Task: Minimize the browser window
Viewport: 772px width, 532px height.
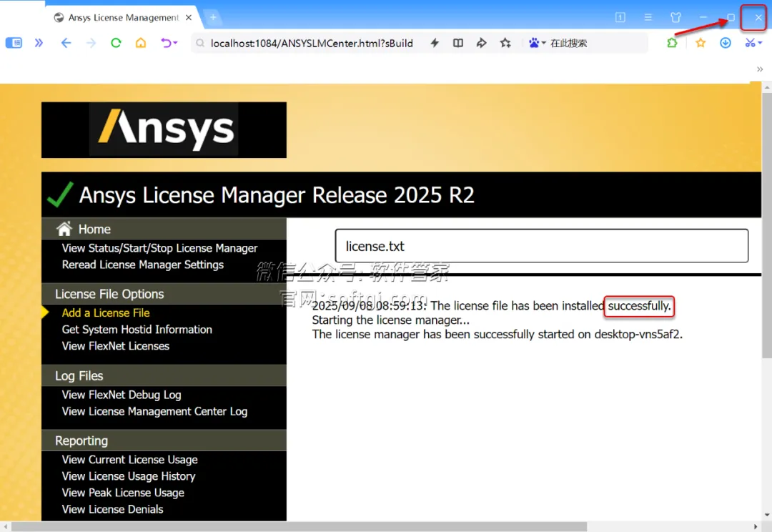Action: tap(703, 18)
